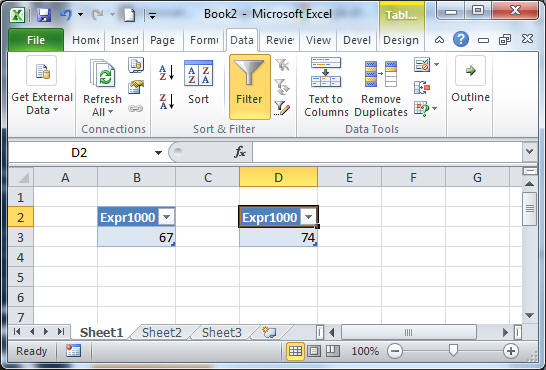Click the What-If Analysis icon
The width and height of the screenshot is (546, 370).
(x=422, y=109)
